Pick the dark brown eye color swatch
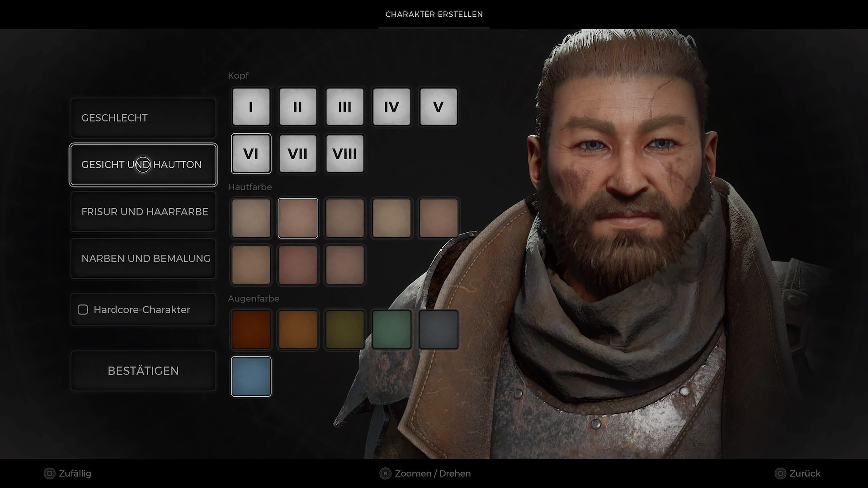Viewport: 868px width, 488px height. pos(251,329)
